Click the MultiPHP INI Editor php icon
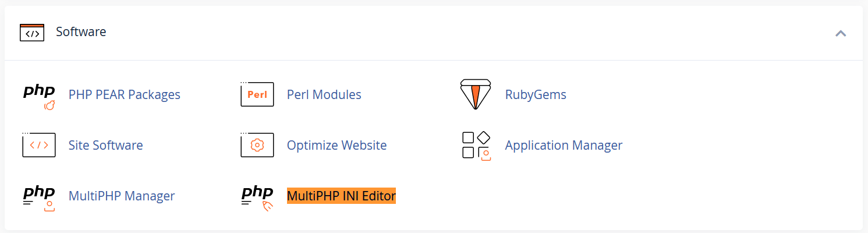The width and height of the screenshot is (868, 233). 257,198
